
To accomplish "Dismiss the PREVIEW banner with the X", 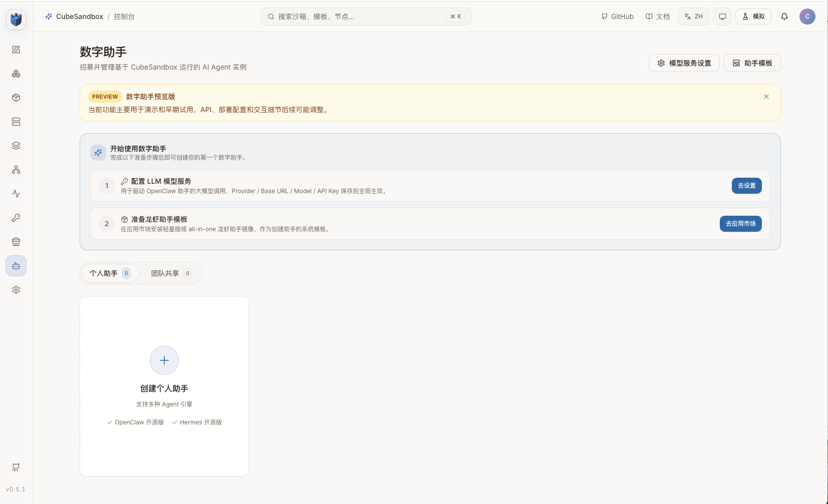I will [766, 97].
